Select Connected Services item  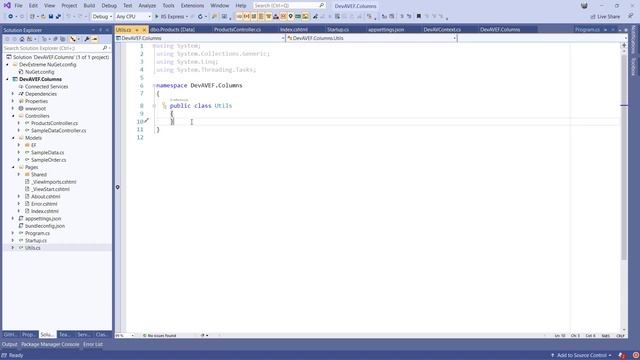point(47,87)
